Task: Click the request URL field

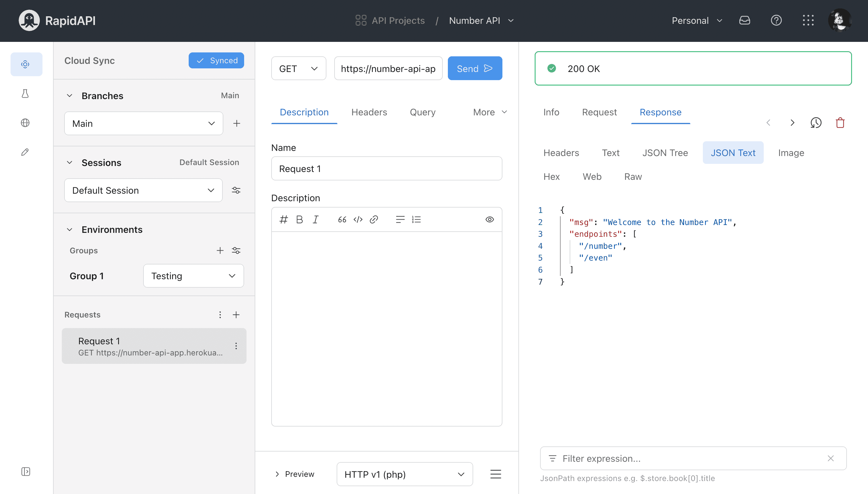Action: [388, 69]
